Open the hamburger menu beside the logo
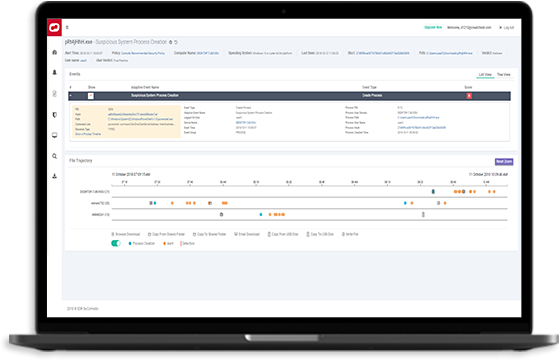The height and width of the screenshot is (361, 560). click(67, 27)
